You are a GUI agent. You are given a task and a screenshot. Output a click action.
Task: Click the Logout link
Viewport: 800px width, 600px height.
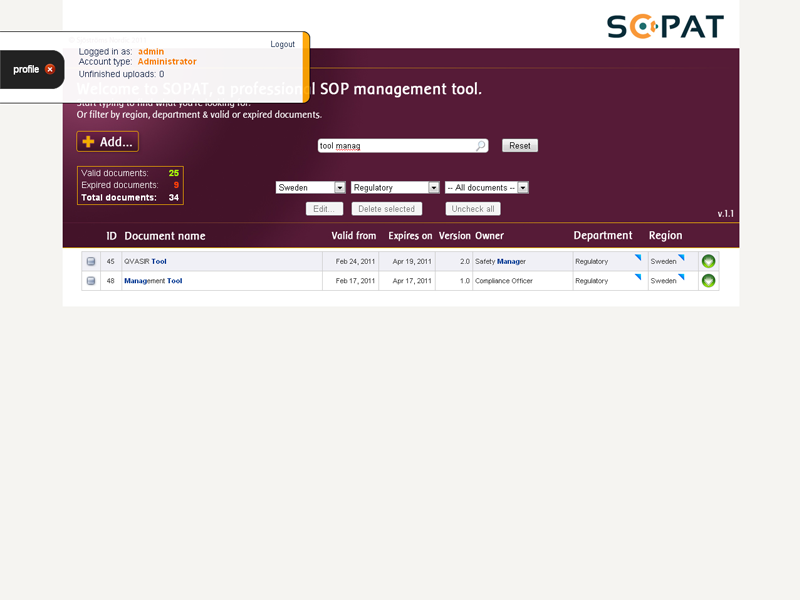point(283,44)
